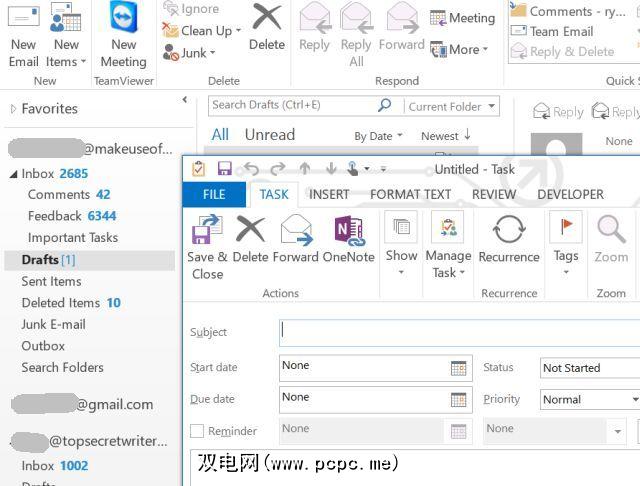
Task: Switch to the All messages filter
Action: tap(220, 135)
